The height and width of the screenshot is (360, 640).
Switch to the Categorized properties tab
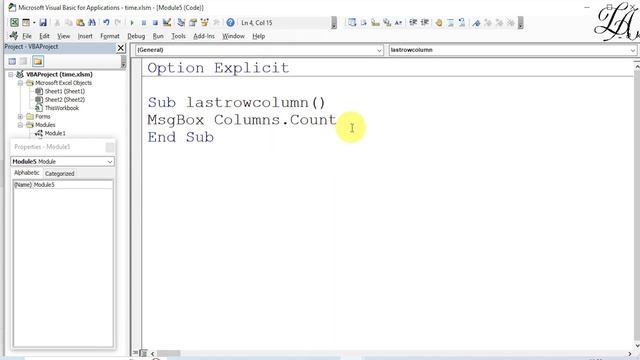pyautogui.click(x=60, y=173)
